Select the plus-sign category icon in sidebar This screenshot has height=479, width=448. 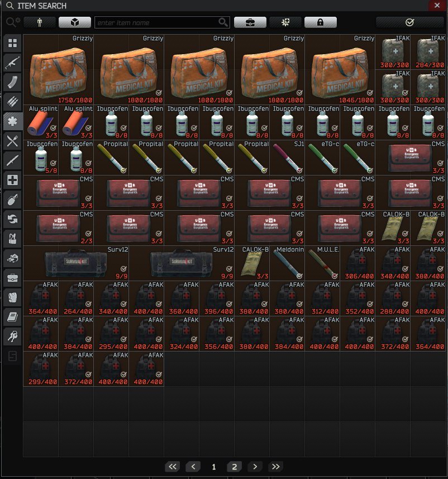pos(12,180)
